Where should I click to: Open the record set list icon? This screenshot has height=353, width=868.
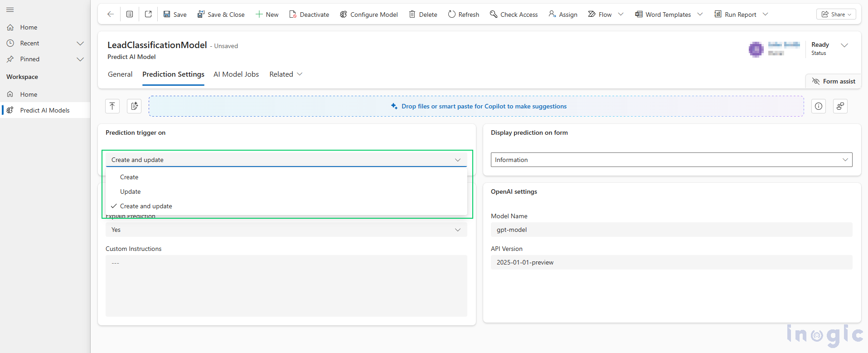[130, 14]
